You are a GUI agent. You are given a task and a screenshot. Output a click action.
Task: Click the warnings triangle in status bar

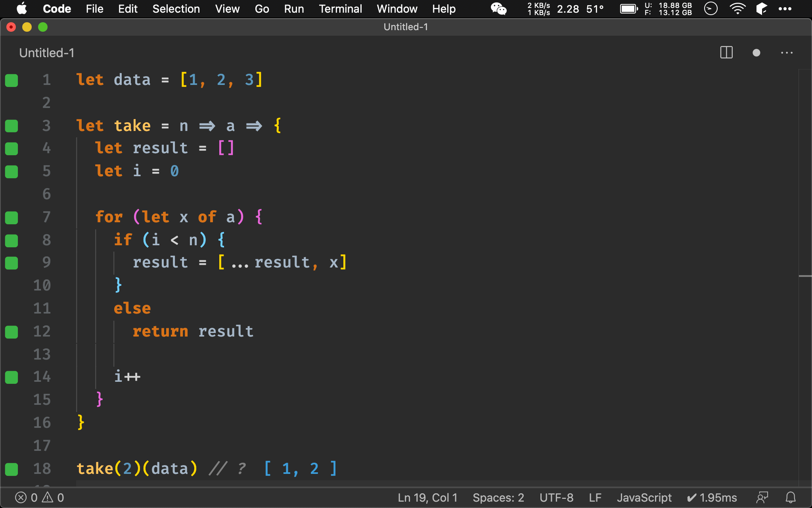click(x=48, y=498)
